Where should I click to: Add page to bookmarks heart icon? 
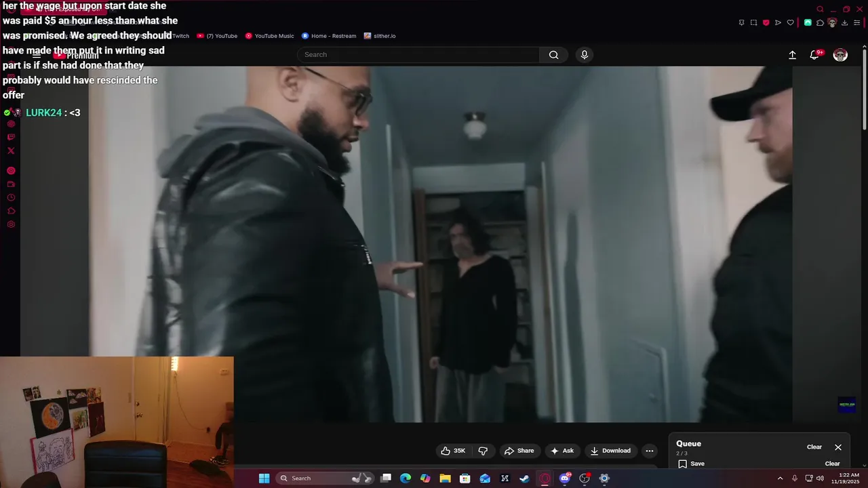(x=790, y=22)
